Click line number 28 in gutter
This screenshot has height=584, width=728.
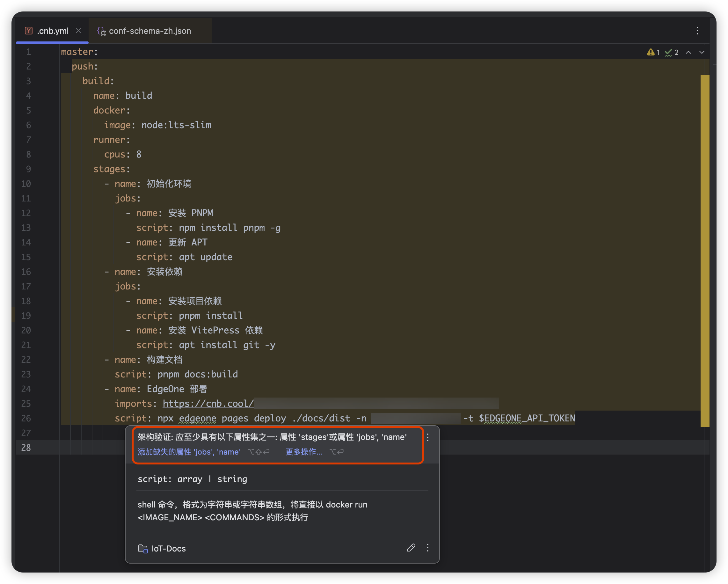26,448
